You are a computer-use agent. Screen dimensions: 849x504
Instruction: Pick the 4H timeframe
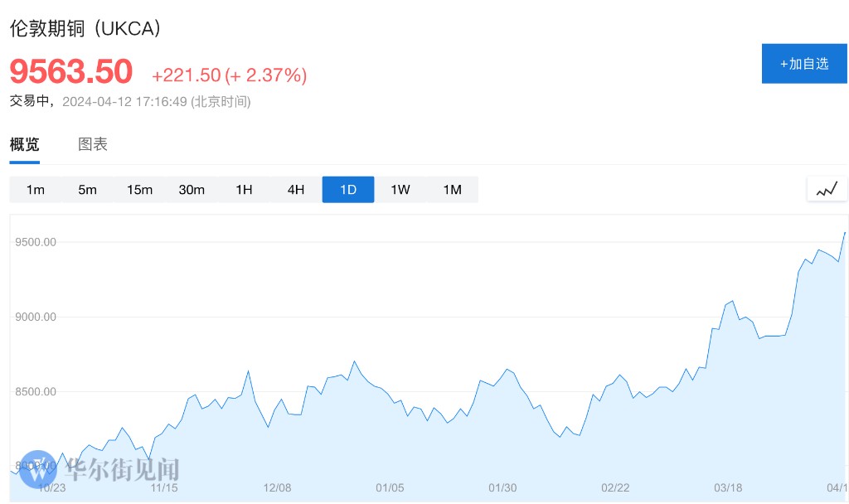(x=296, y=190)
